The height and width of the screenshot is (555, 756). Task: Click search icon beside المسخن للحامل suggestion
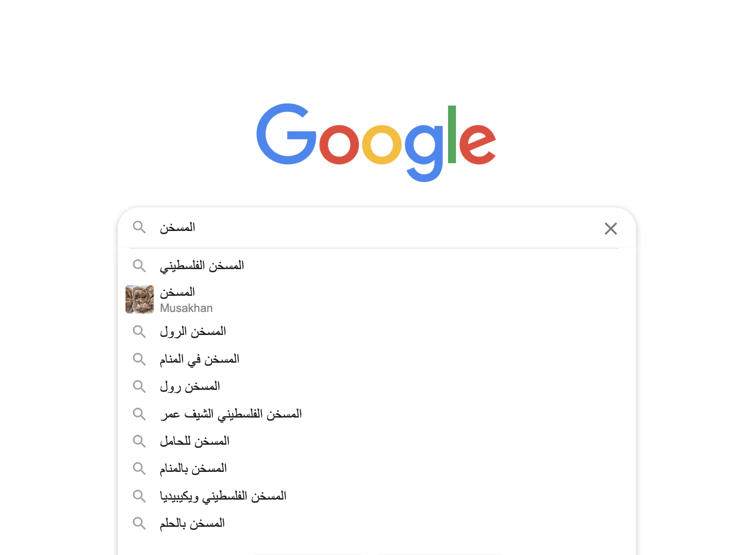click(139, 442)
